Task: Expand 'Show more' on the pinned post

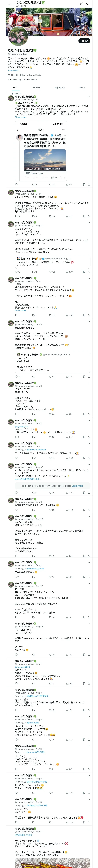Action: click(x=20, y=117)
